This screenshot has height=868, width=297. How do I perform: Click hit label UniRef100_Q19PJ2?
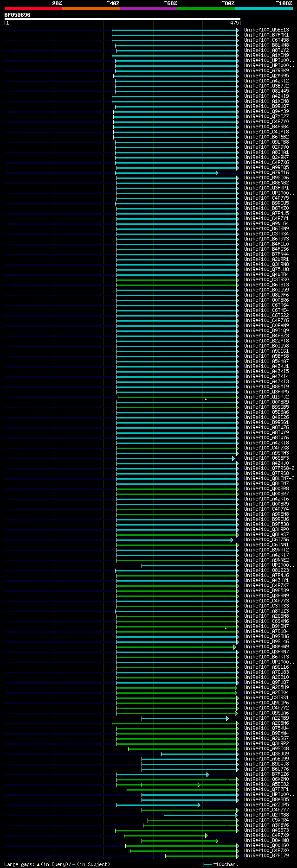pos(266,397)
